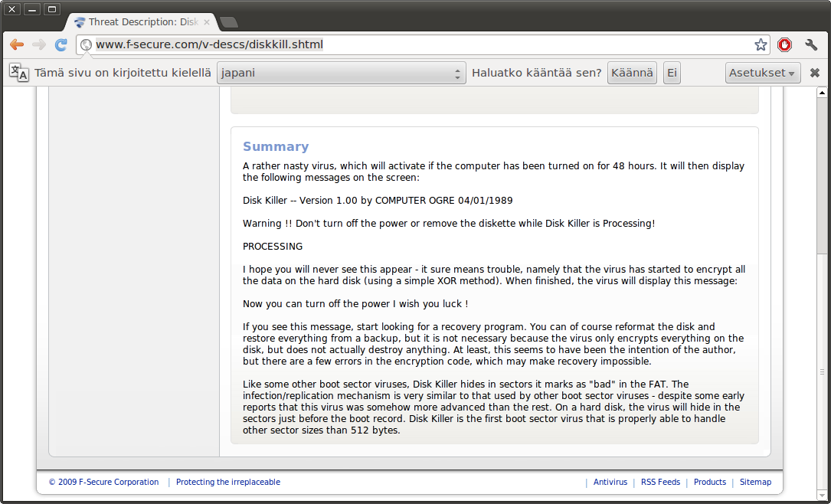Close the Threat Description tab
This screenshot has width=831, height=504.
[207, 22]
